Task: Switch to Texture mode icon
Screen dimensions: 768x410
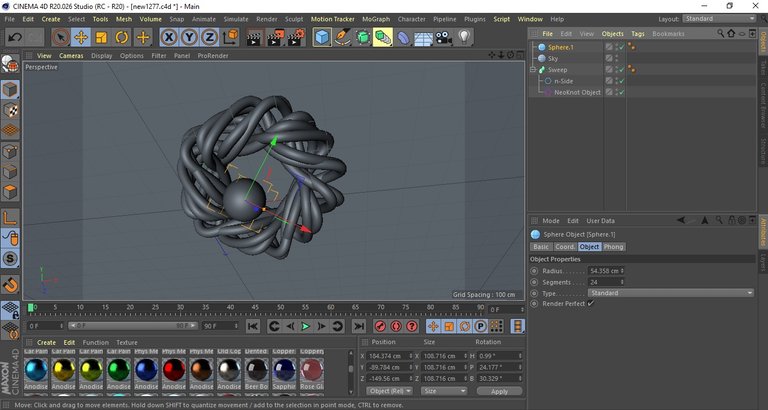Action: point(10,110)
